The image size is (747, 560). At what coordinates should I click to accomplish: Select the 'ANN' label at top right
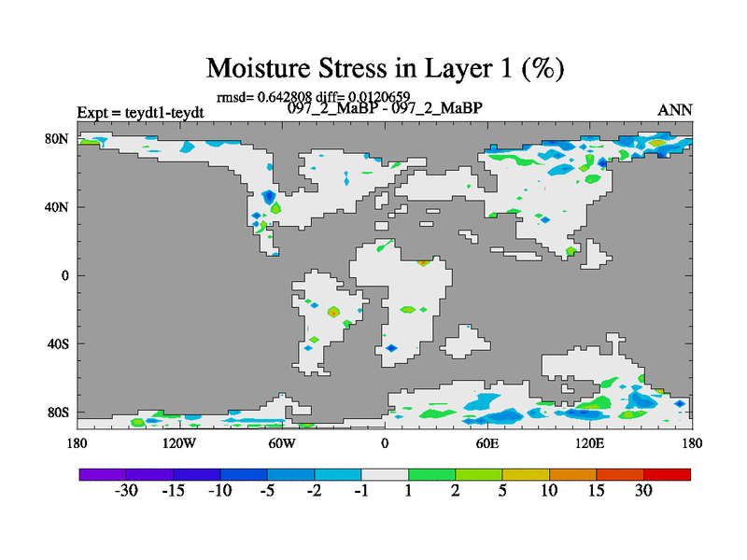tap(675, 110)
